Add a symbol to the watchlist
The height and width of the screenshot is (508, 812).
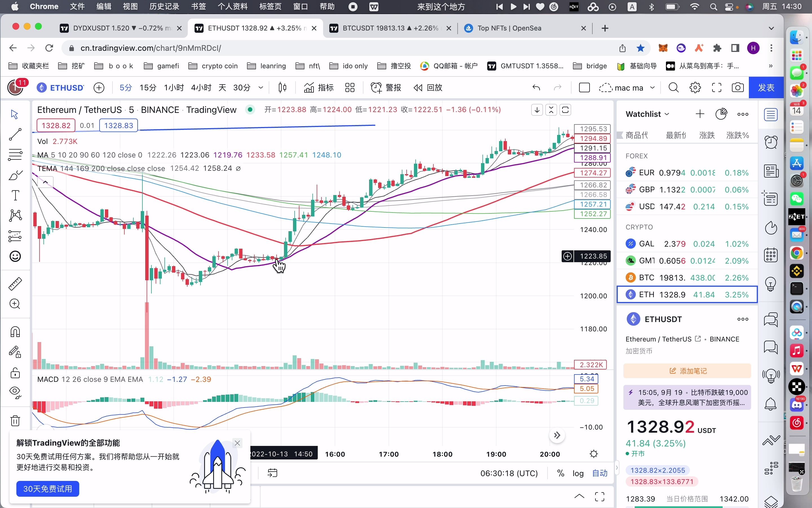700,114
